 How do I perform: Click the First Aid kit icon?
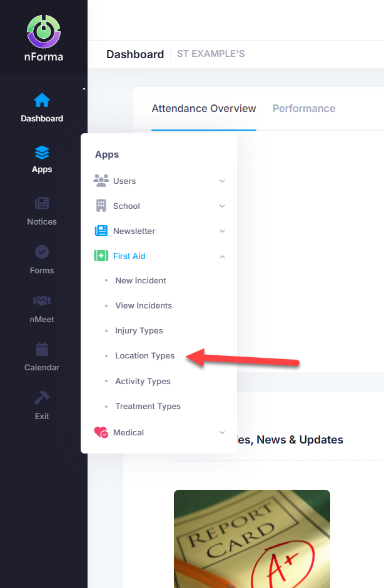pos(101,256)
